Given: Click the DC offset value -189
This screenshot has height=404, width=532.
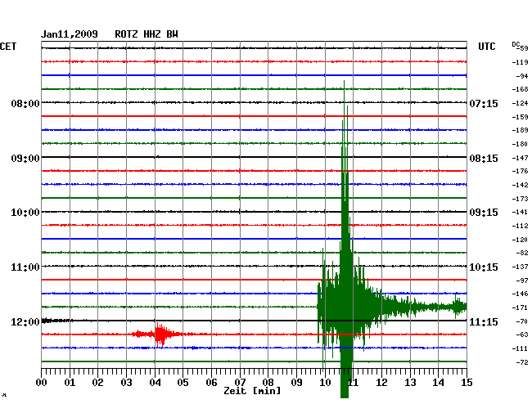Looking at the screenshot, I should (x=520, y=130).
